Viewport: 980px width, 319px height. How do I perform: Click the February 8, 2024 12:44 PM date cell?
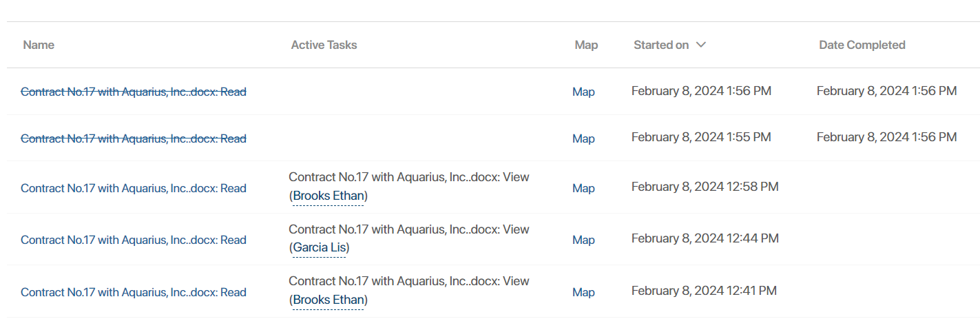coord(705,238)
